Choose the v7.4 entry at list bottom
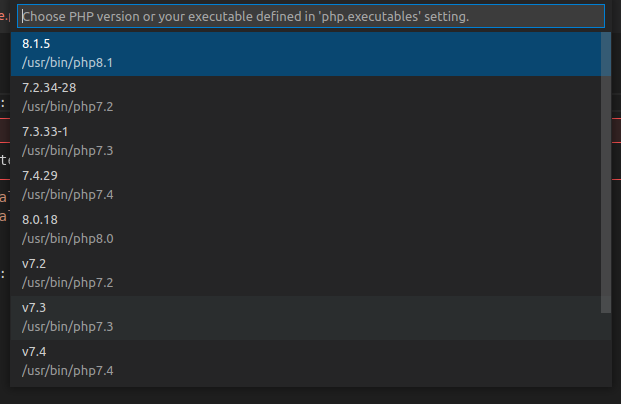Screen dimensions: 621x404 pyautogui.click(x=34, y=352)
